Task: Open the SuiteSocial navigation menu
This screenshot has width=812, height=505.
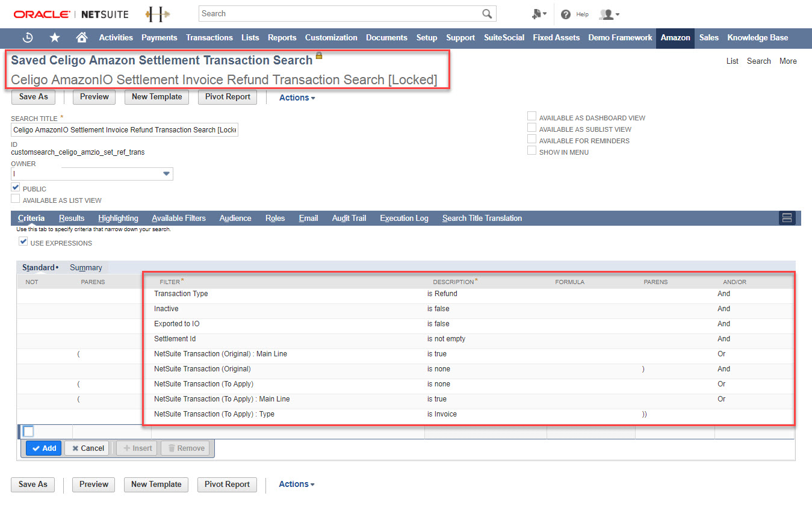Action: click(504, 37)
